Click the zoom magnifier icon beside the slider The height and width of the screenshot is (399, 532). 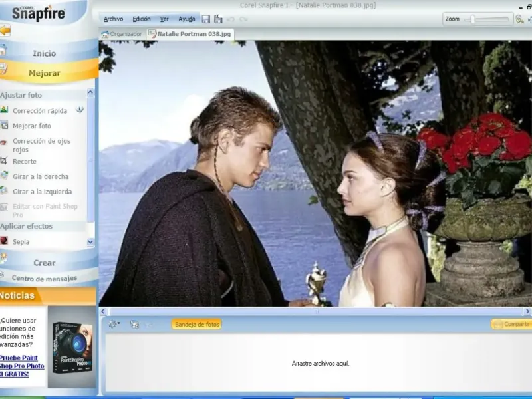519,19
